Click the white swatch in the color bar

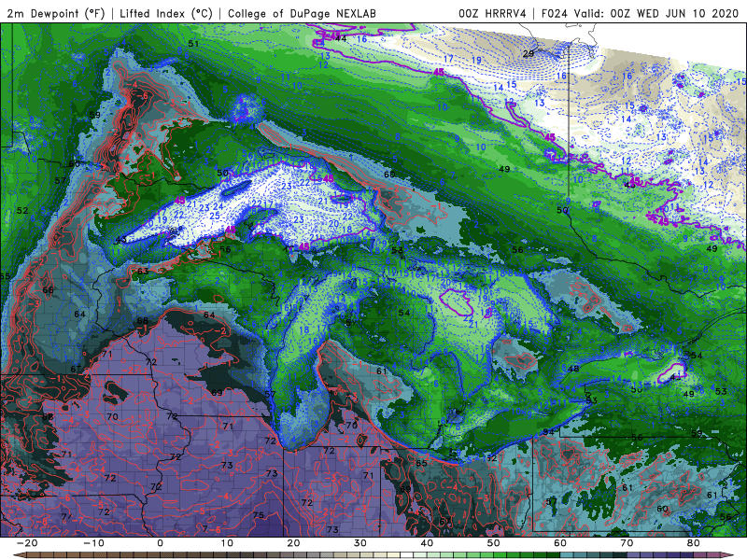coord(407,555)
